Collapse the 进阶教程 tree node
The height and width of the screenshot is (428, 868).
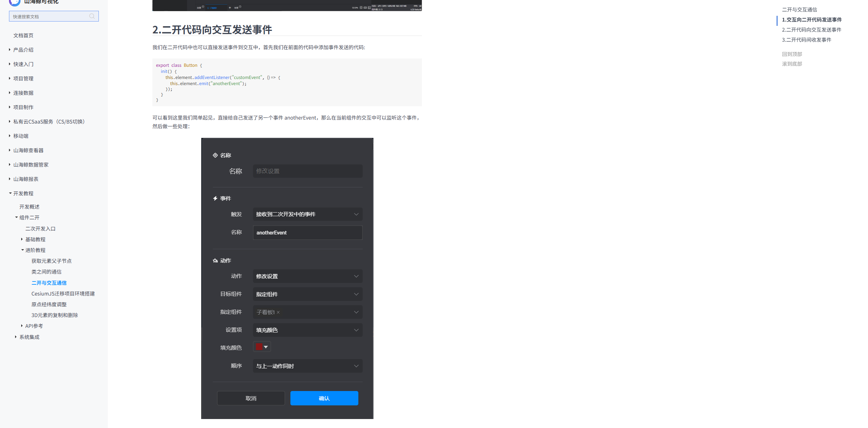coord(22,250)
